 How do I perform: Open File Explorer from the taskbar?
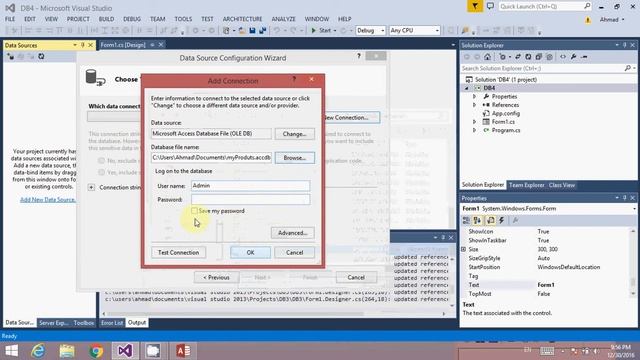(x=67, y=351)
